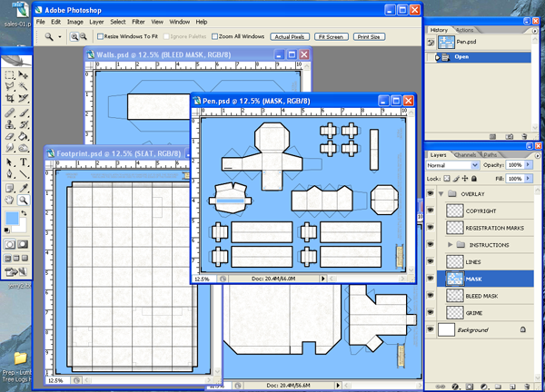Screen dimensions: 545x392
Task: Open the History panel options menu arrow
Action: point(535,31)
